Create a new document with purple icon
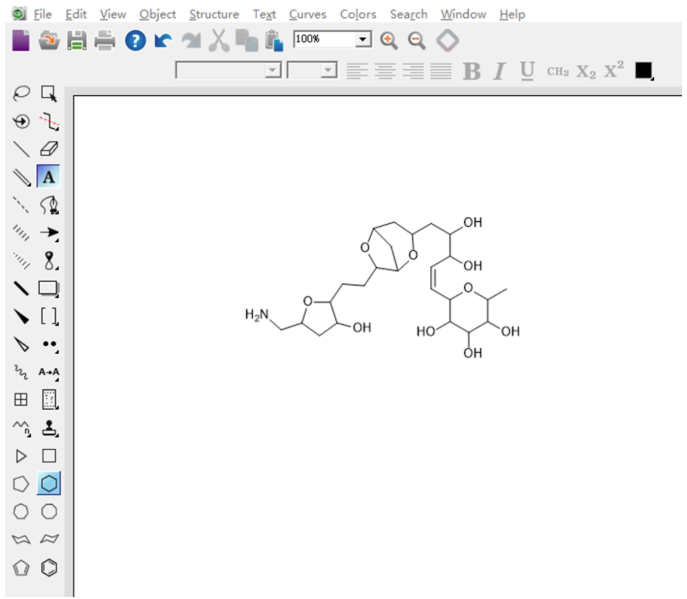The width and height of the screenshot is (687, 599). point(21,41)
